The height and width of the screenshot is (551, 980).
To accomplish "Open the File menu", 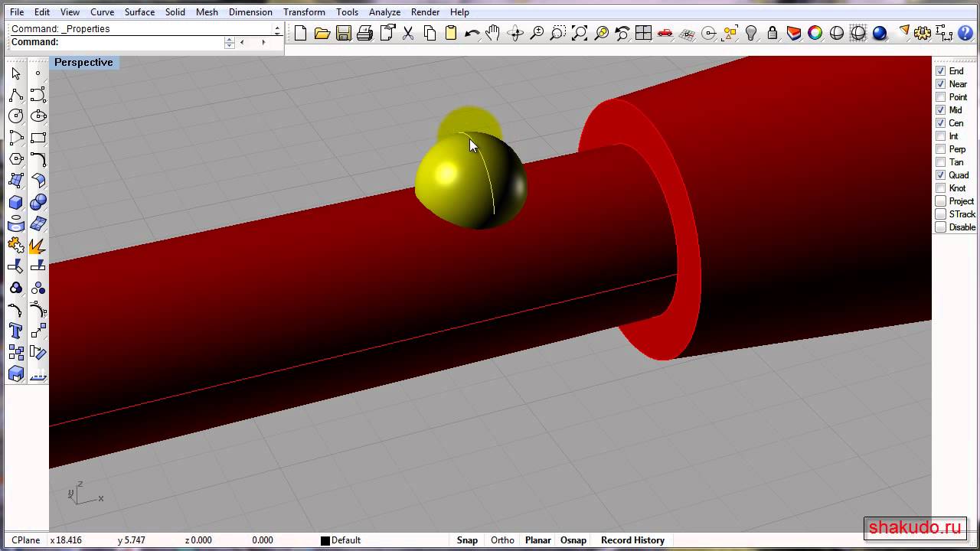I will click(17, 12).
